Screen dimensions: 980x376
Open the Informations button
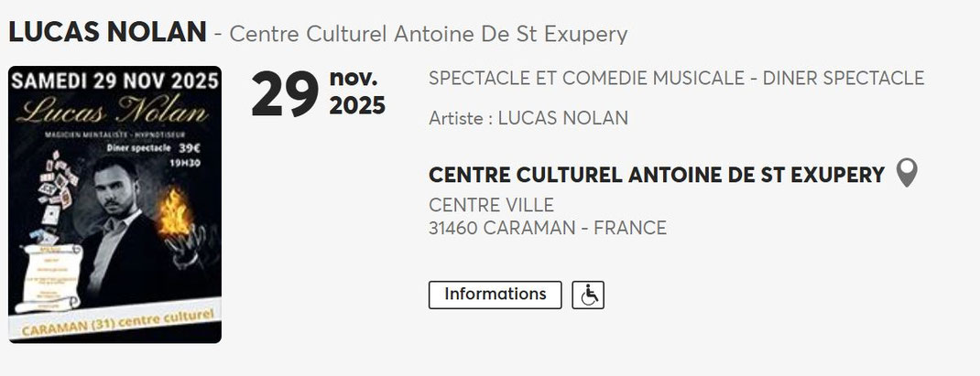pyautogui.click(x=495, y=295)
